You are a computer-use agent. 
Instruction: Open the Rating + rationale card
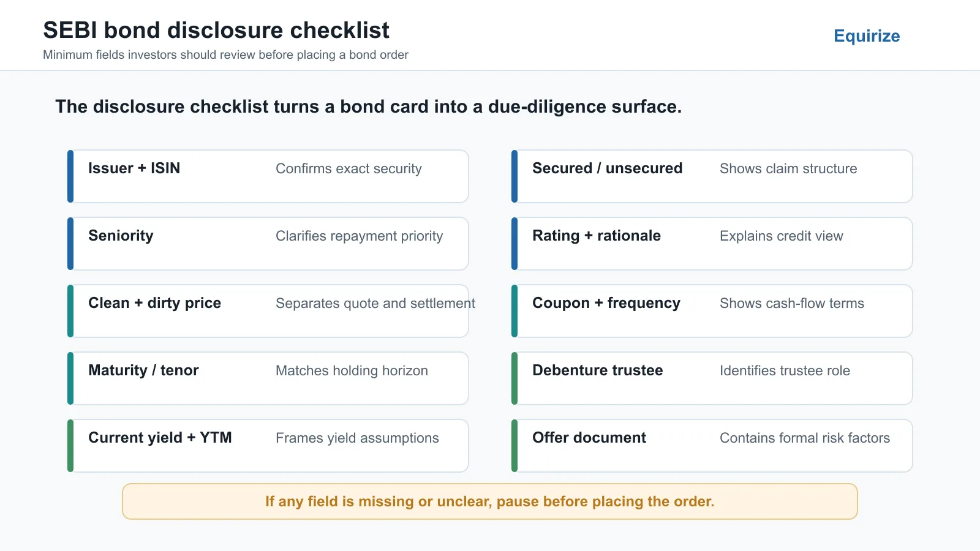pos(712,244)
